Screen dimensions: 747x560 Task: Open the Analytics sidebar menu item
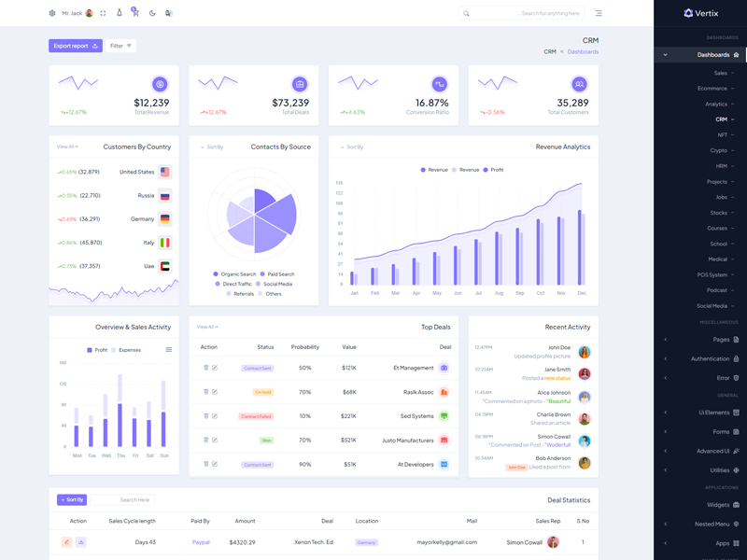717,105
